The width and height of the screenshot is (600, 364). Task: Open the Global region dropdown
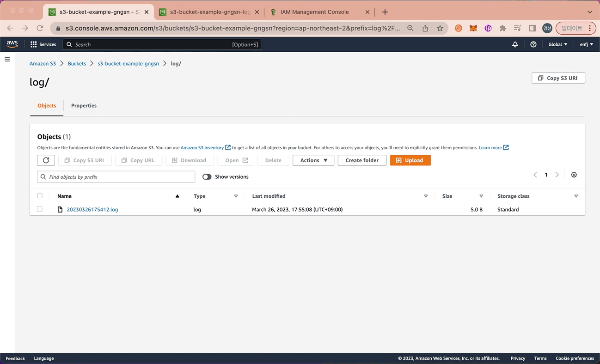pyautogui.click(x=558, y=44)
